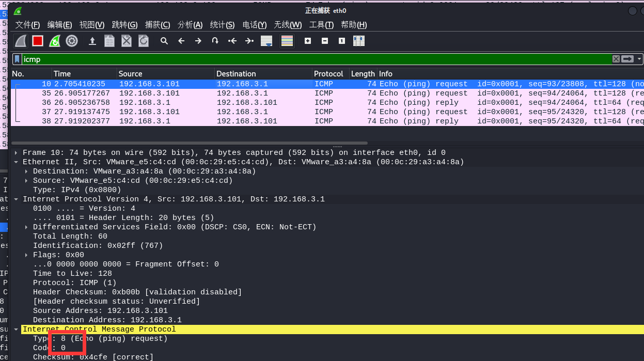Select packet number 36 echo reply
Screen dimensions: 644x361
(327, 103)
